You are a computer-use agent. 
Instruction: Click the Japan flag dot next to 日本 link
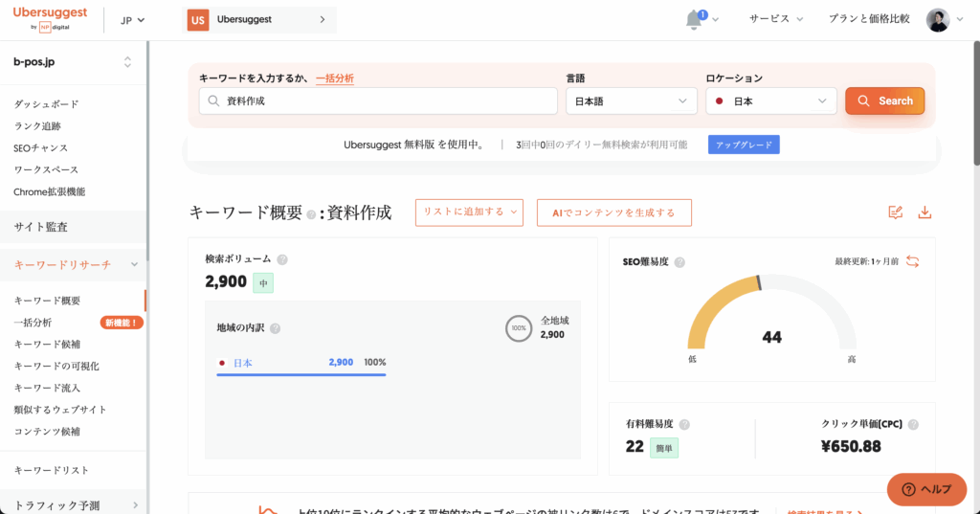222,363
